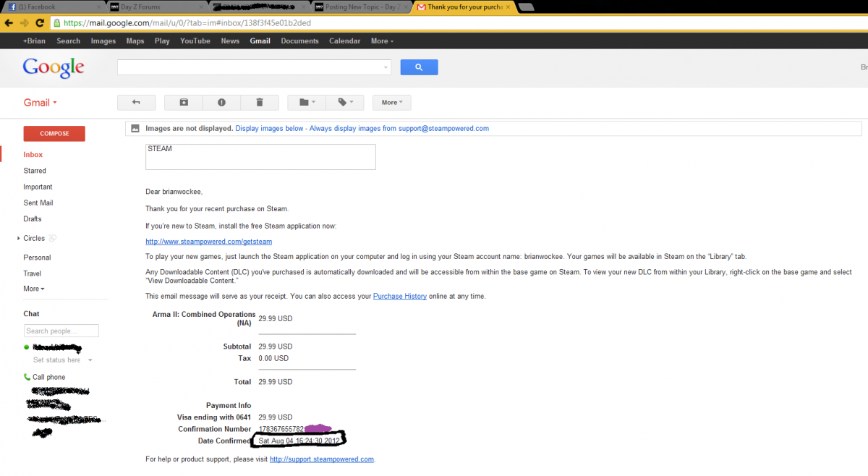This screenshot has height=476, width=868.
Task: Switch to the Facebook browser tab
Action: (51, 7)
